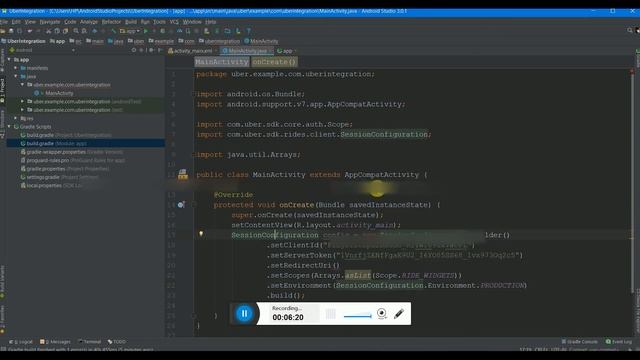640x360 pixels.
Task: Expand the androidTest package node
Action: [x=22, y=101]
